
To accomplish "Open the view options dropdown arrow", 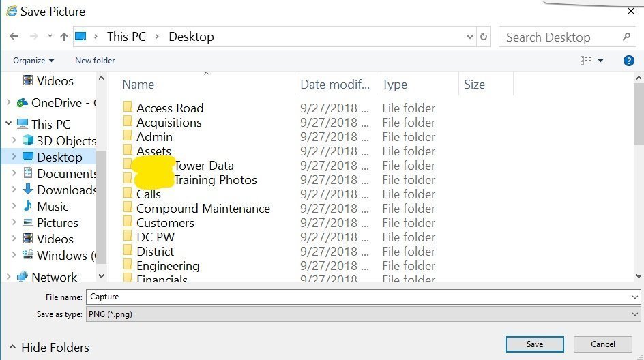I will coord(600,61).
